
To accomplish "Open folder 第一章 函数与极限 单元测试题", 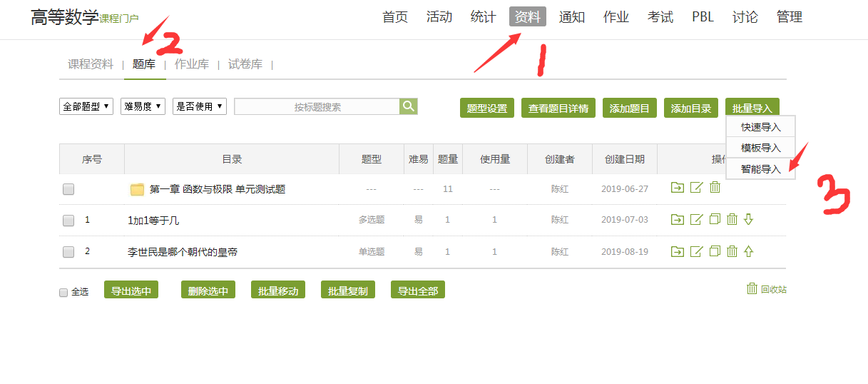I will tap(218, 189).
